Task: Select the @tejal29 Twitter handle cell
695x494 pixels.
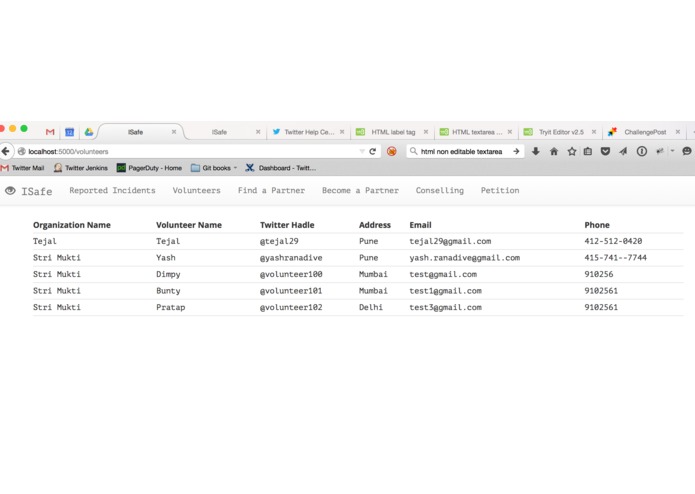Action: (x=279, y=241)
